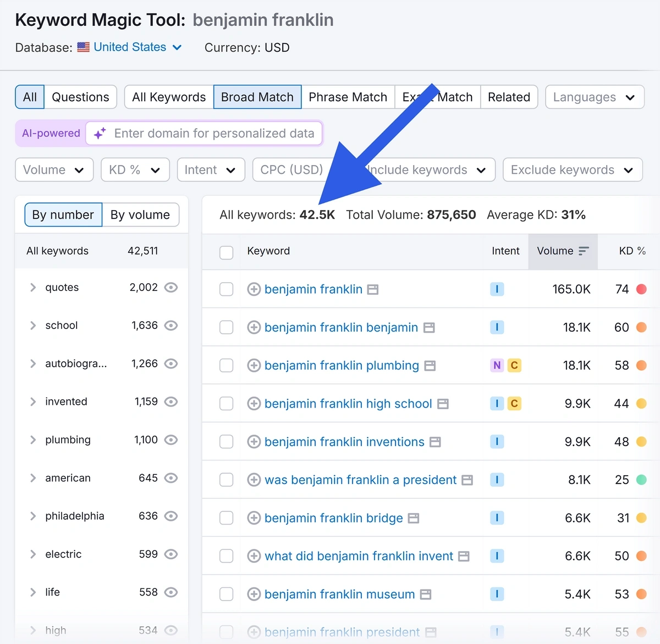Click the red KD dot for benjamin franklin

pyautogui.click(x=641, y=289)
